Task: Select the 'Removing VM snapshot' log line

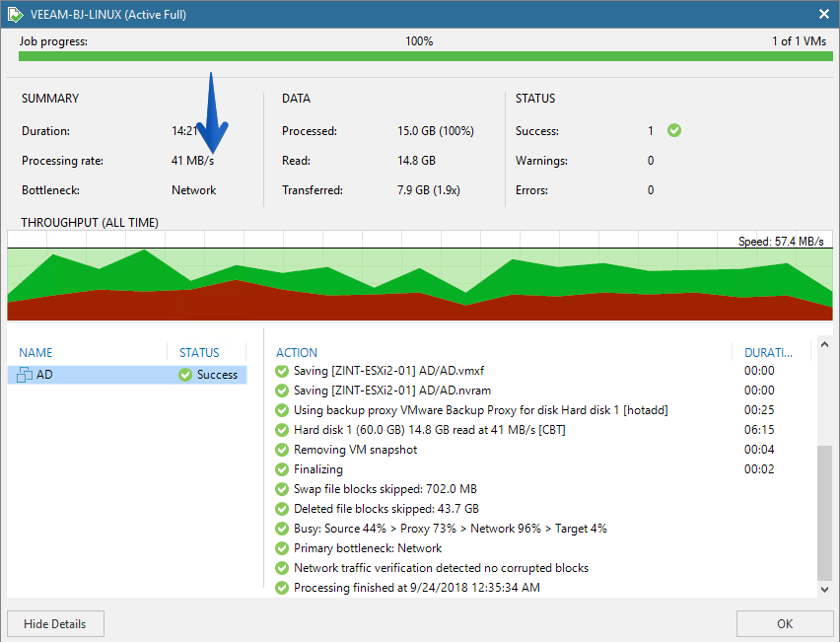Action: click(x=355, y=450)
